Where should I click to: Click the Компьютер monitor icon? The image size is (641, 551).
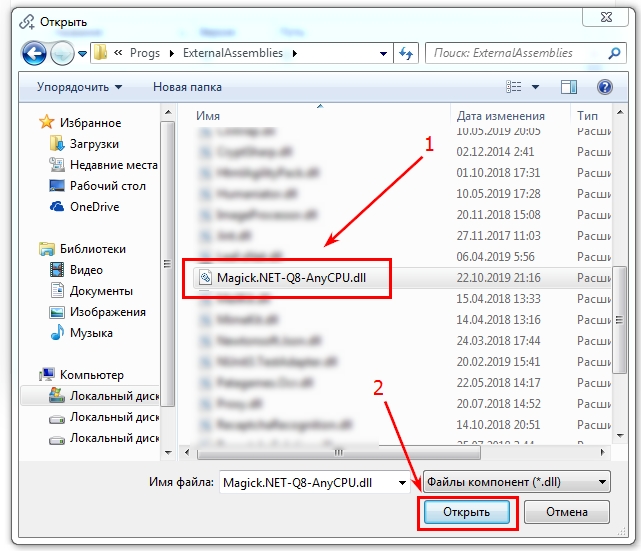pyautogui.click(x=47, y=374)
